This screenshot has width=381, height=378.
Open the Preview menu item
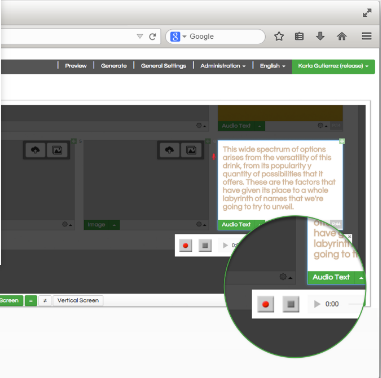76,66
